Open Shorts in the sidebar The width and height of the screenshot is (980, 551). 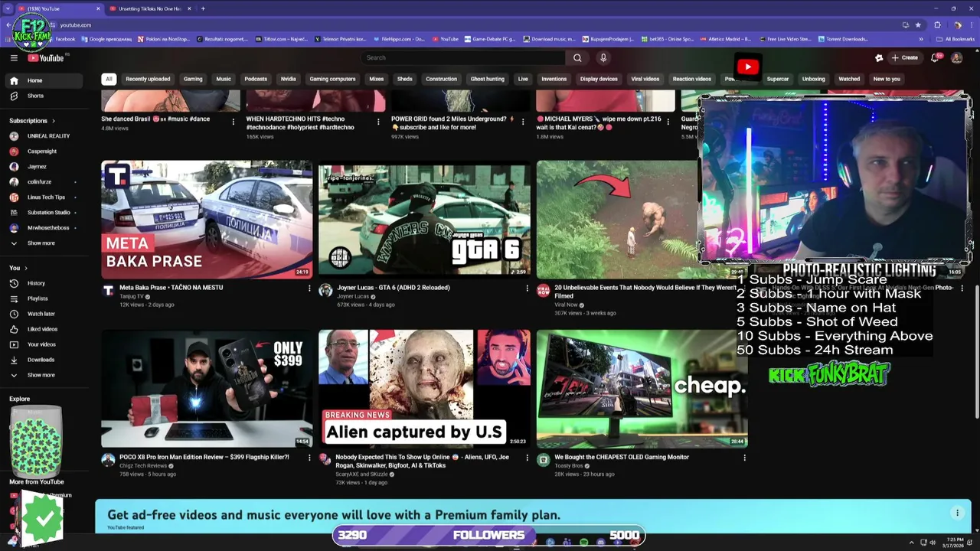pyautogui.click(x=44, y=96)
